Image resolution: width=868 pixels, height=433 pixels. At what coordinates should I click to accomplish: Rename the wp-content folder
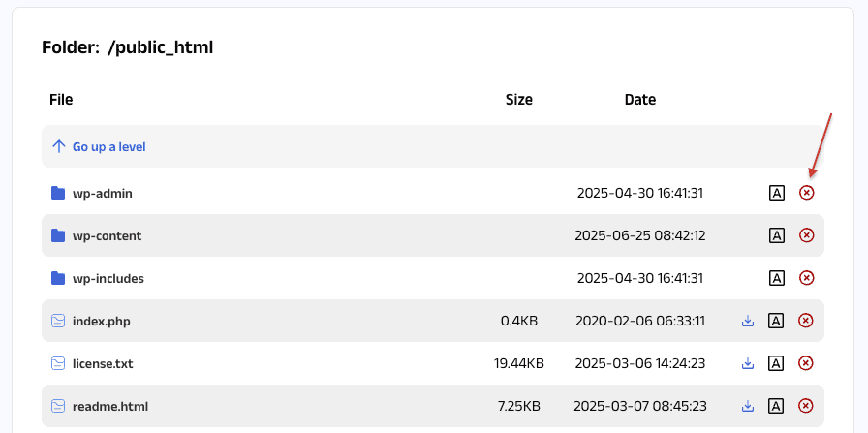tap(776, 235)
